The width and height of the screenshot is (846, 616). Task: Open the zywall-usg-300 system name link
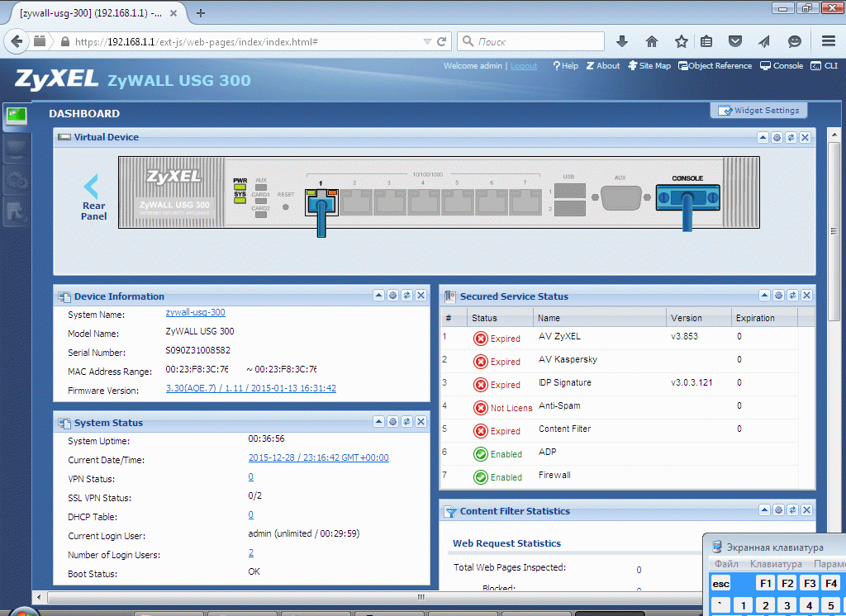pyautogui.click(x=195, y=312)
